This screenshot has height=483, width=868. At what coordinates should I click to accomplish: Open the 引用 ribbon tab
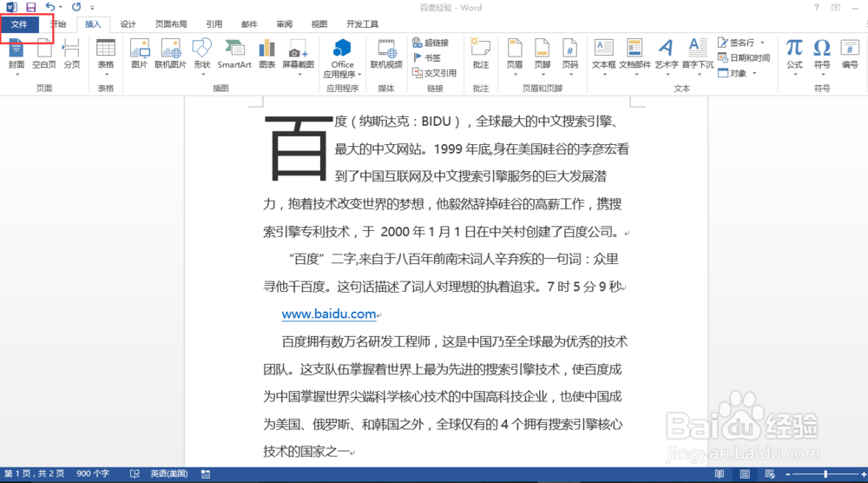[x=214, y=24]
